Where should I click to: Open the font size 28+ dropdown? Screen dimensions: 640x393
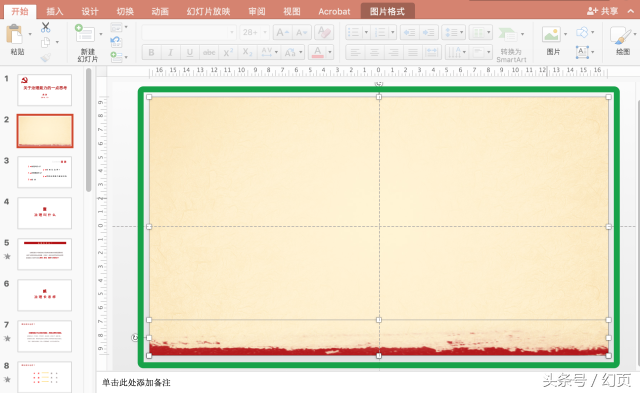pos(254,32)
